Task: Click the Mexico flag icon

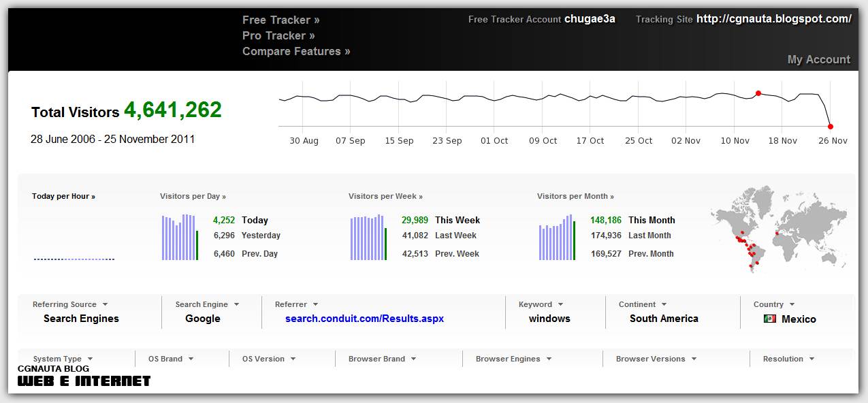Action: pos(769,319)
